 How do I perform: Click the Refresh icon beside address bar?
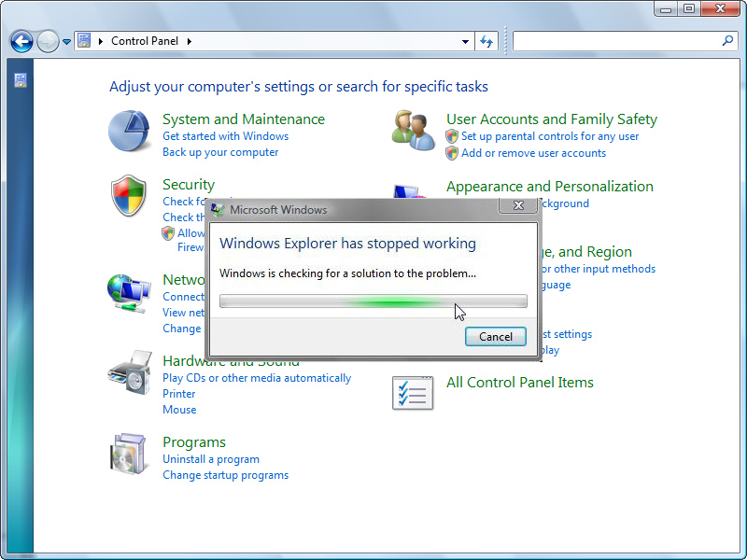(486, 41)
